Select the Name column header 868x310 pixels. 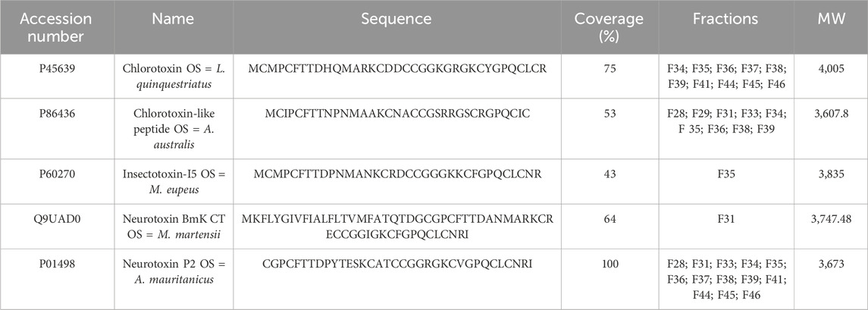click(x=174, y=19)
